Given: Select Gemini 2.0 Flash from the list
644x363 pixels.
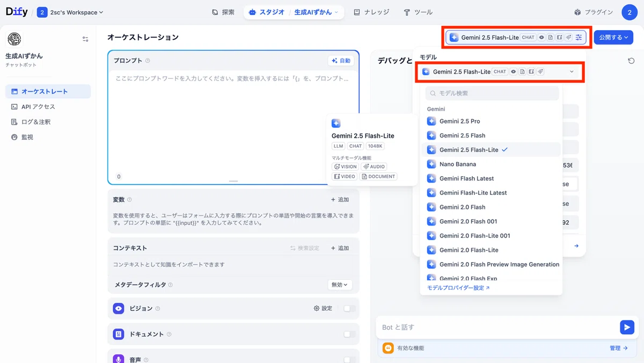Looking at the screenshot, I should (492, 207).
